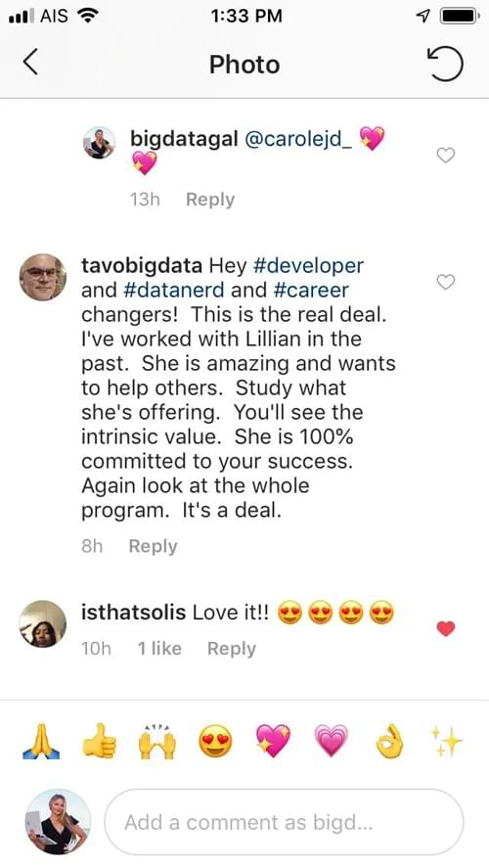Insert the heart-eyes emoji from quick bar
The height and width of the screenshot is (868, 489).
(x=215, y=742)
